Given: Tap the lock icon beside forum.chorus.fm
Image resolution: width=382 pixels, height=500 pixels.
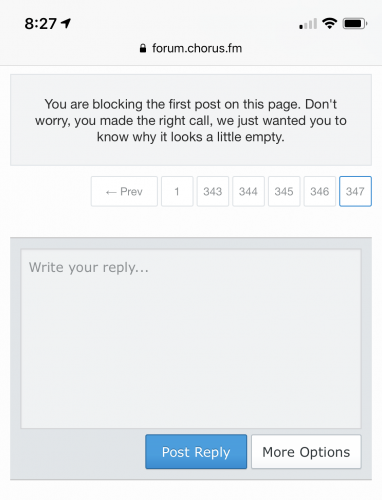Looking at the screenshot, I should [x=143, y=48].
